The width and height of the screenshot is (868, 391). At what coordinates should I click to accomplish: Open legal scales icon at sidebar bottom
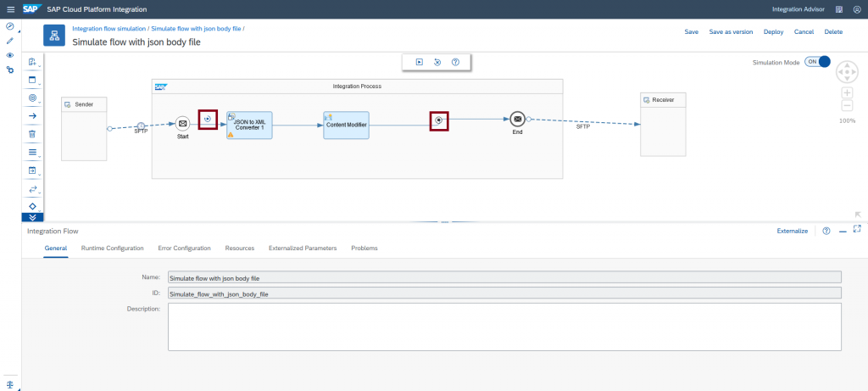pyautogui.click(x=10, y=384)
